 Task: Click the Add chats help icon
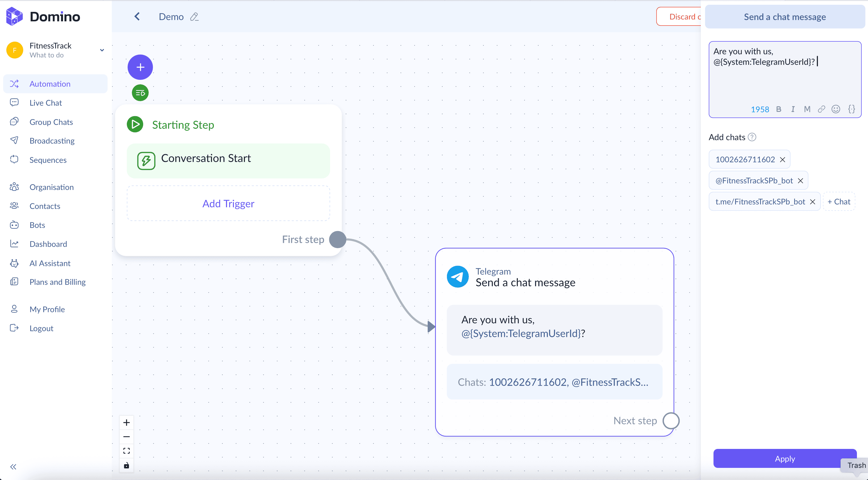[752, 137]
